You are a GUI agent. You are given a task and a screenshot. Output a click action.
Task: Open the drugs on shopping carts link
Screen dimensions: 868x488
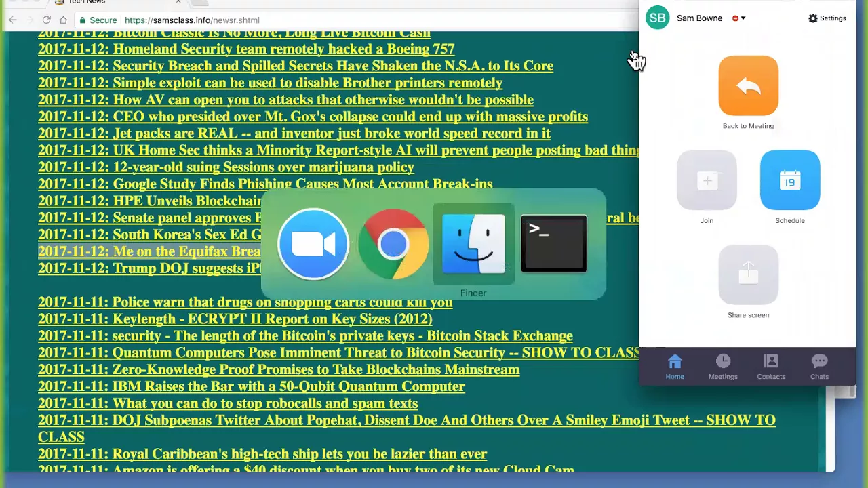(245, 302)
